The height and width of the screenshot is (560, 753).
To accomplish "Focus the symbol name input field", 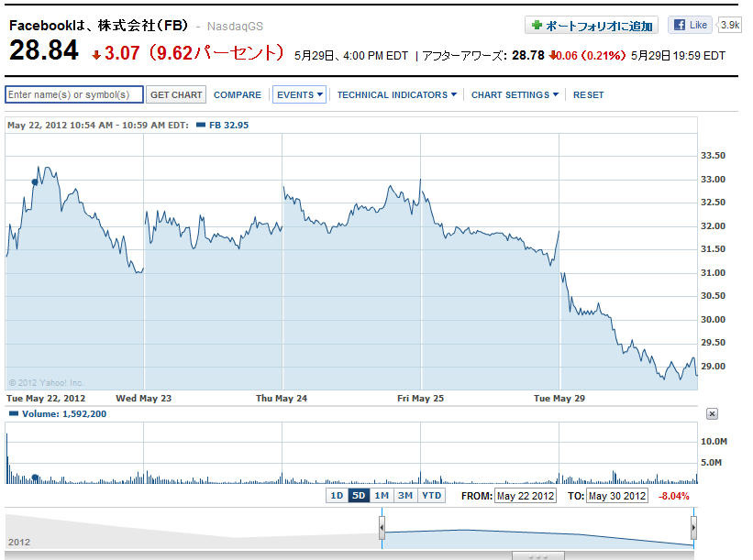I will tap(74, 94).
